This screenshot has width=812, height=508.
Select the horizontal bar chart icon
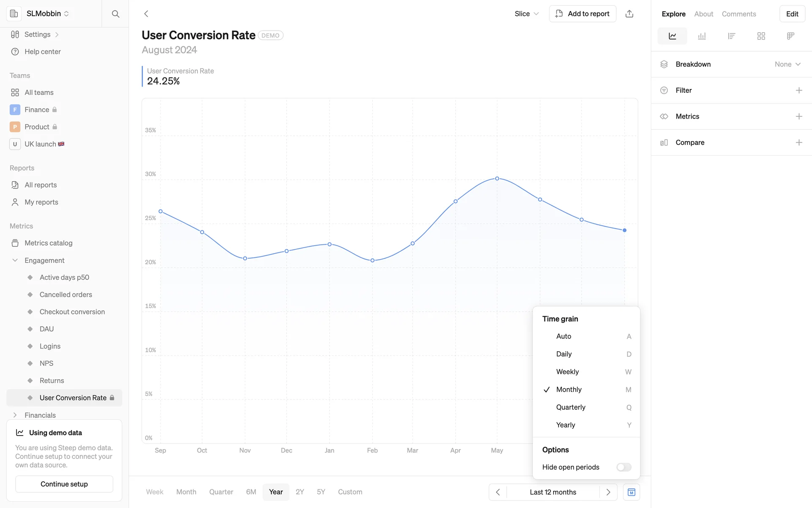tap(731, 36)
